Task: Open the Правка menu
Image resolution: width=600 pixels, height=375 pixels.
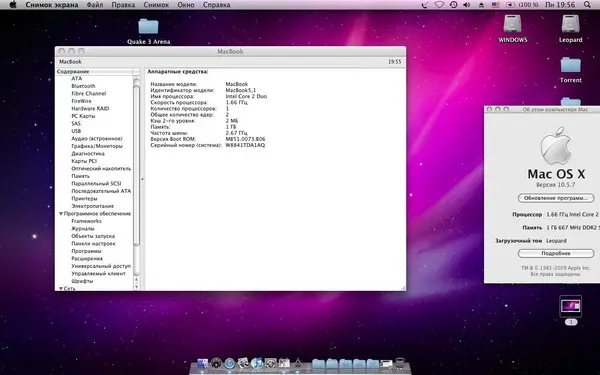Action: 123,5
